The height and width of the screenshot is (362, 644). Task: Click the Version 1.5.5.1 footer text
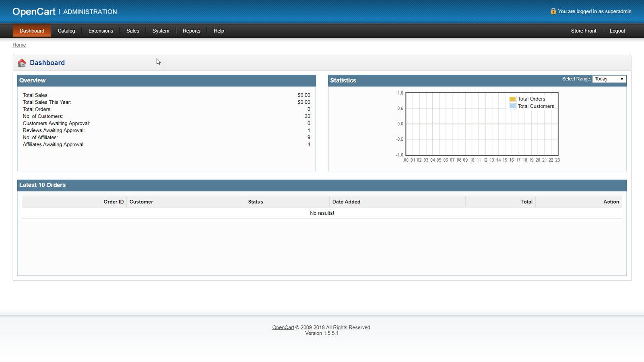[322, 333]
